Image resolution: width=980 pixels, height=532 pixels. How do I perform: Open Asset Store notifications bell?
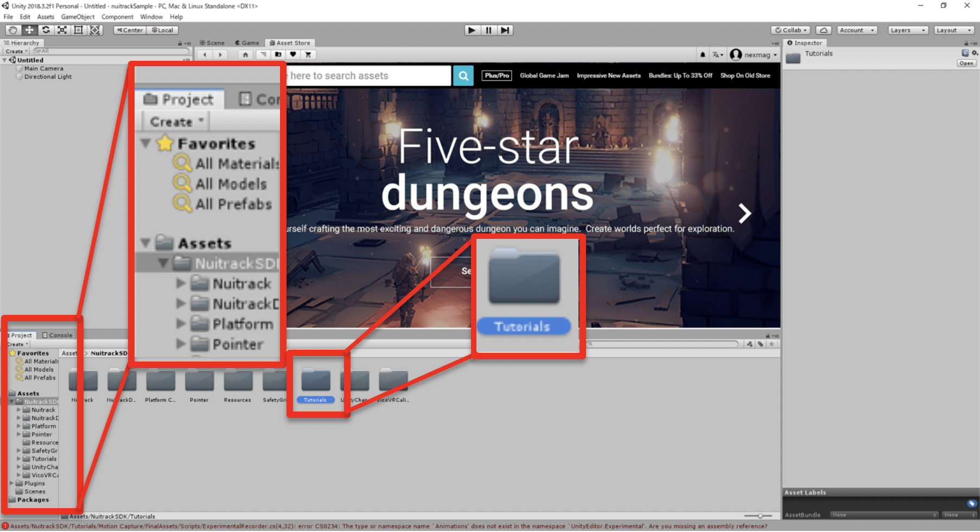pos(703,54)
